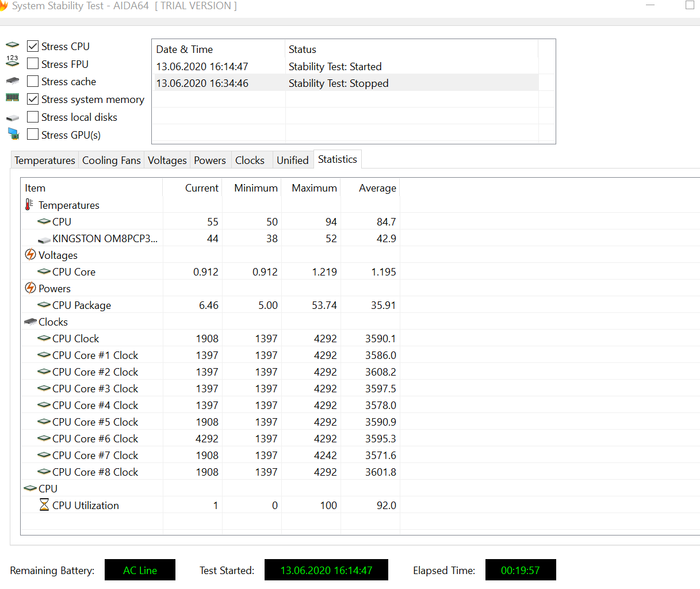The width and height of the screenshot is (700, 589).
Task: Select the Stability Test: Started log entry
Action: click(x=346, y=67)
